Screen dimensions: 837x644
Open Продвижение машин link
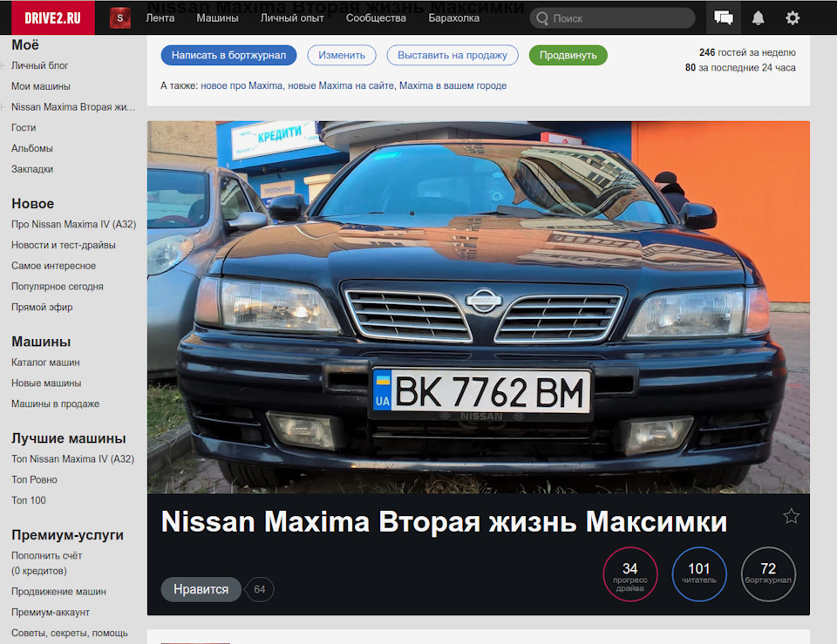point(58,592)
